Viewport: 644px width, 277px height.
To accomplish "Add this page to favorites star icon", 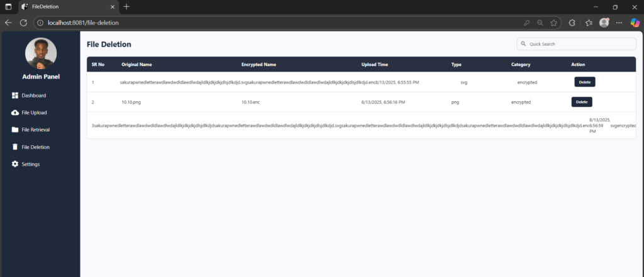I will coord(553,23).
